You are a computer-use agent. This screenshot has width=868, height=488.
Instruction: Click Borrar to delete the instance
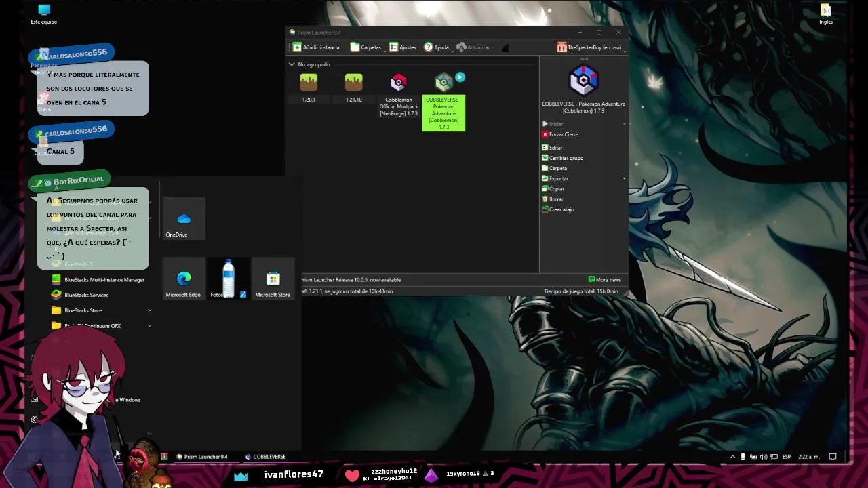pyautogui.click(x=553, y=199)
